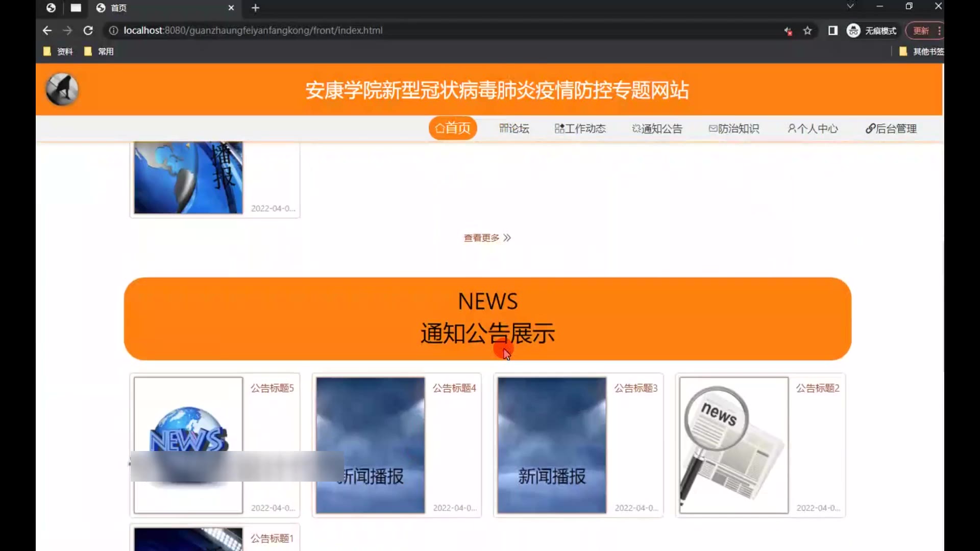This screenshot has height=551, width=980.
Task: Click the site logo avatar
Action: point(62,89)
